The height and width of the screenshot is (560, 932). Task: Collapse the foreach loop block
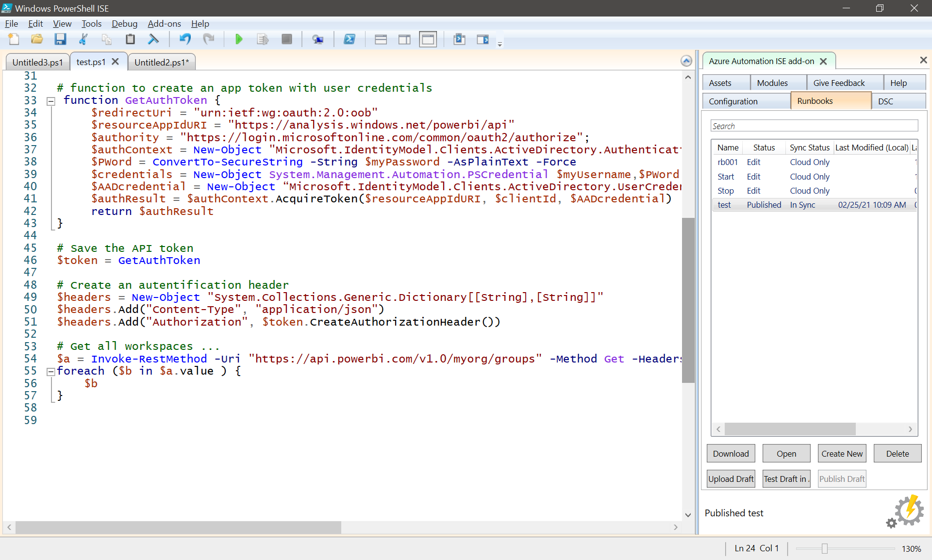click(50, 372)
